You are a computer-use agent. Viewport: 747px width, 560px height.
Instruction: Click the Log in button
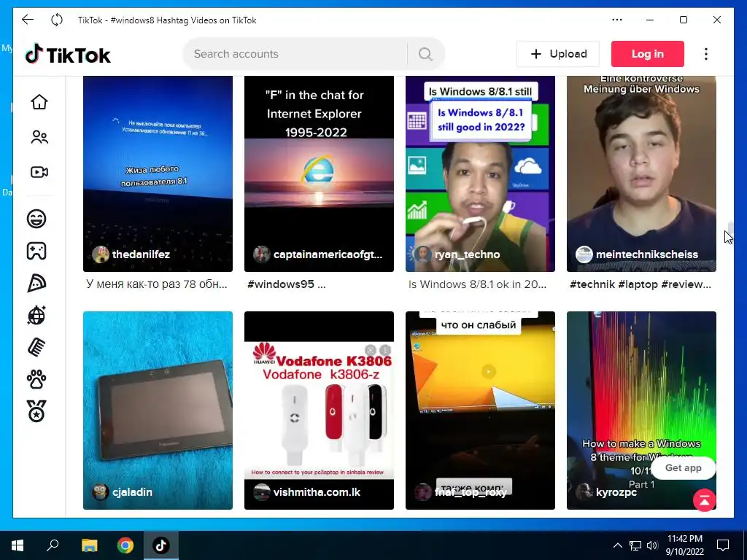point(648,54)
